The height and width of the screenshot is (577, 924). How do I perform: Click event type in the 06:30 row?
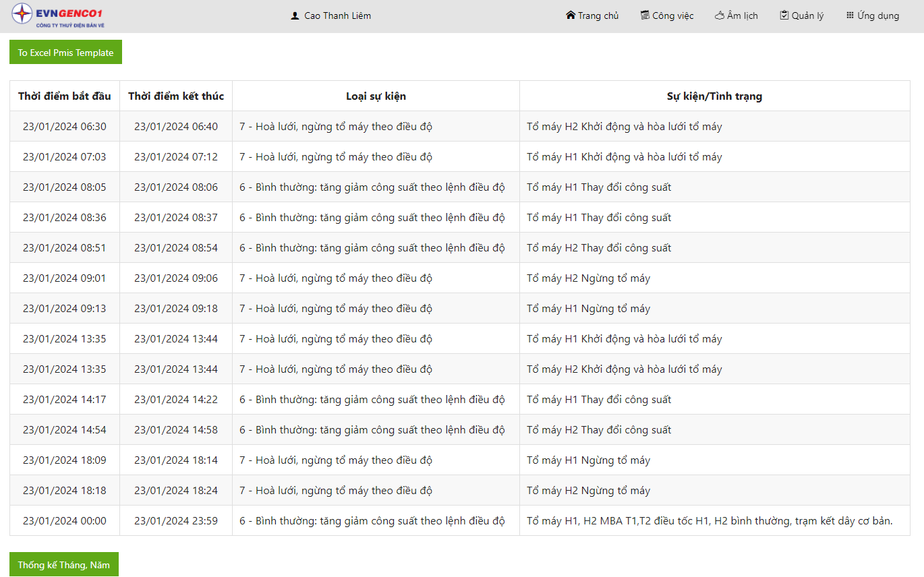376,126
